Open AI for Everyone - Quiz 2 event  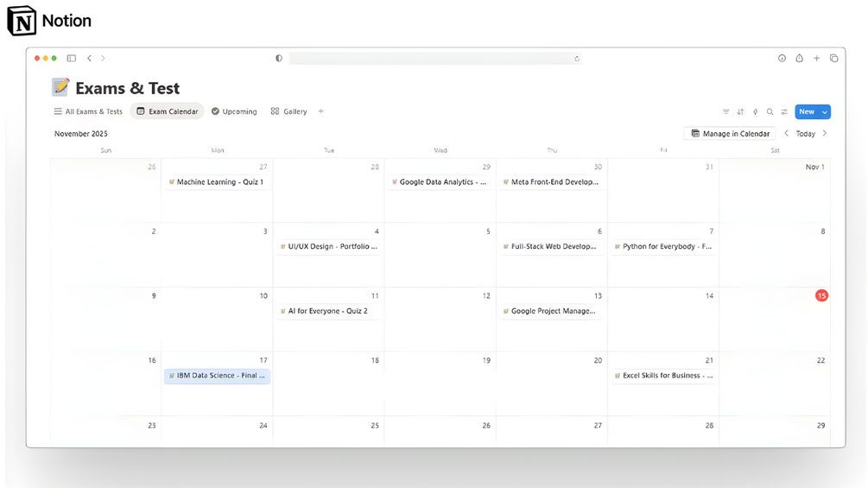pos(329,311)
